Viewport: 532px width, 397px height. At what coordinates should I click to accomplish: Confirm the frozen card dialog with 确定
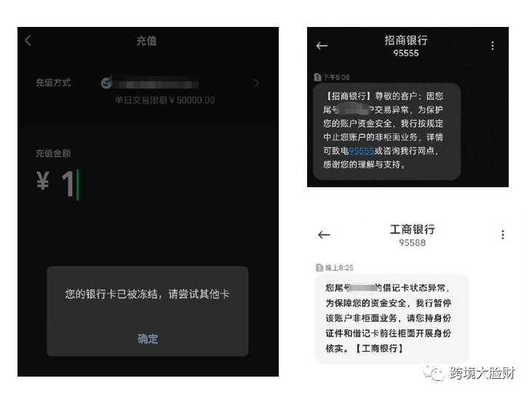(x=148, y=339)
